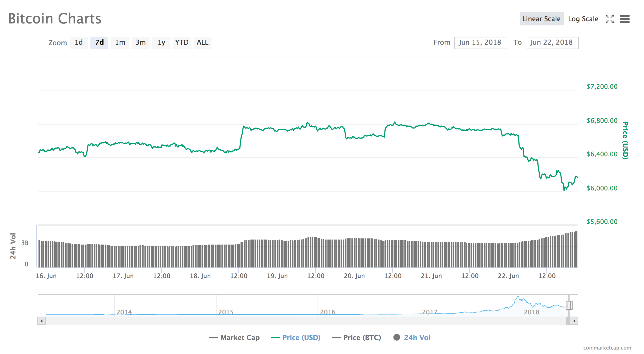The height and width of the screenshot is (354, 644).
Task: Open the chart hamburger context menu
Action: pos(625,19)
